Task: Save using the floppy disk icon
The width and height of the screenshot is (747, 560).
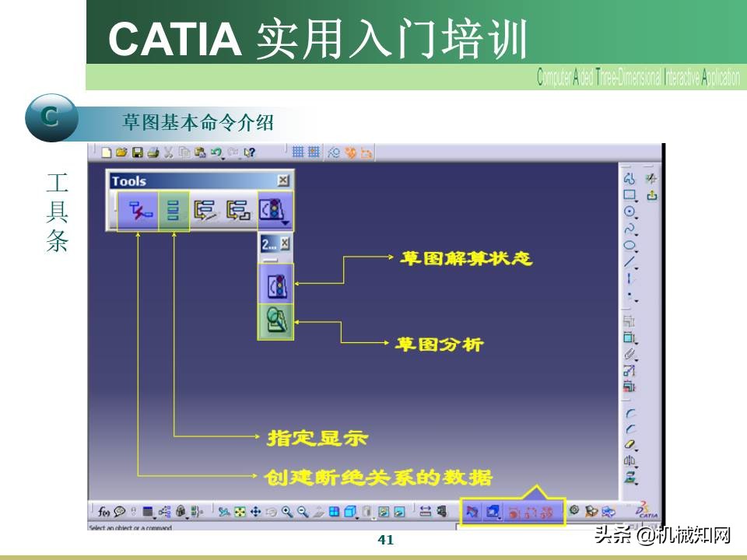Action: tap(138, 152)
